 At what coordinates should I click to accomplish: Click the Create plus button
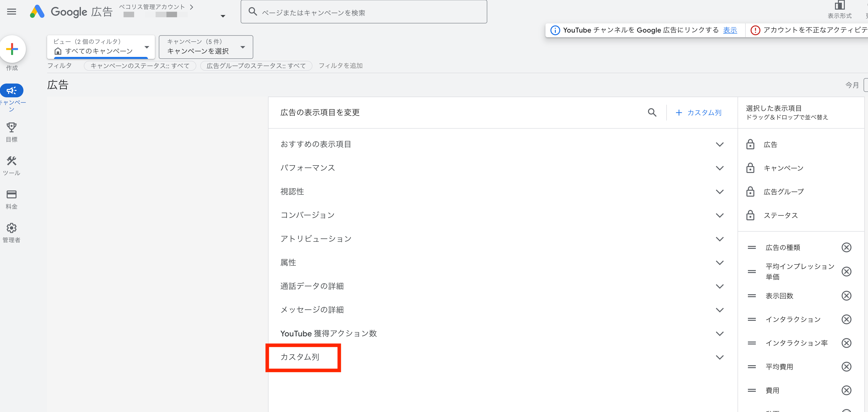(12, 49)
